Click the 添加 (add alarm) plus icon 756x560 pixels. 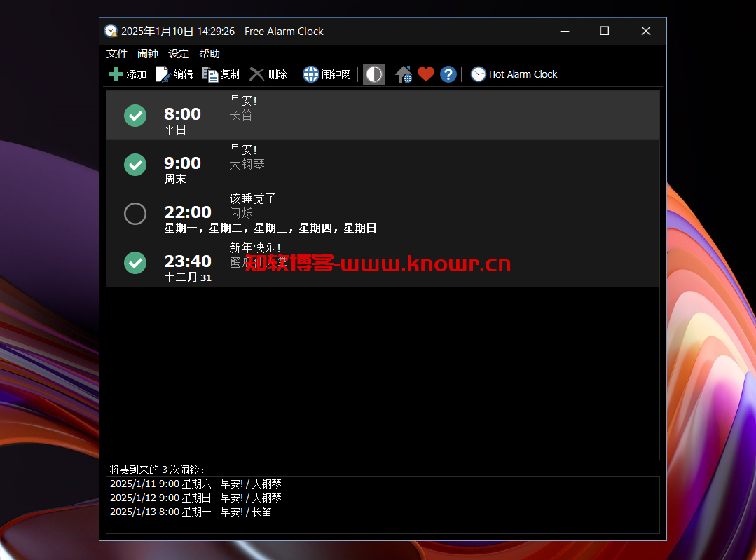[x=116, y=74]
